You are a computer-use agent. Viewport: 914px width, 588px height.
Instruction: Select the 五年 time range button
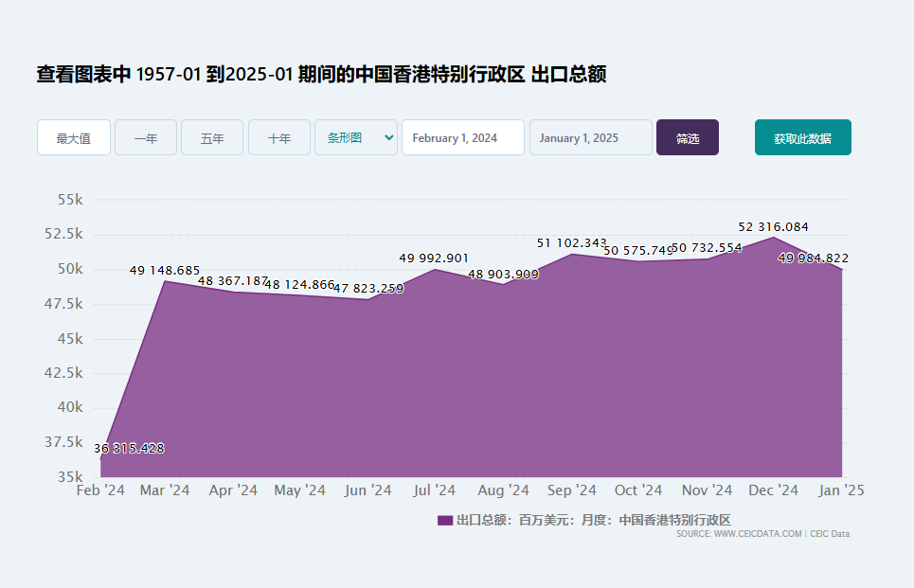211,136
